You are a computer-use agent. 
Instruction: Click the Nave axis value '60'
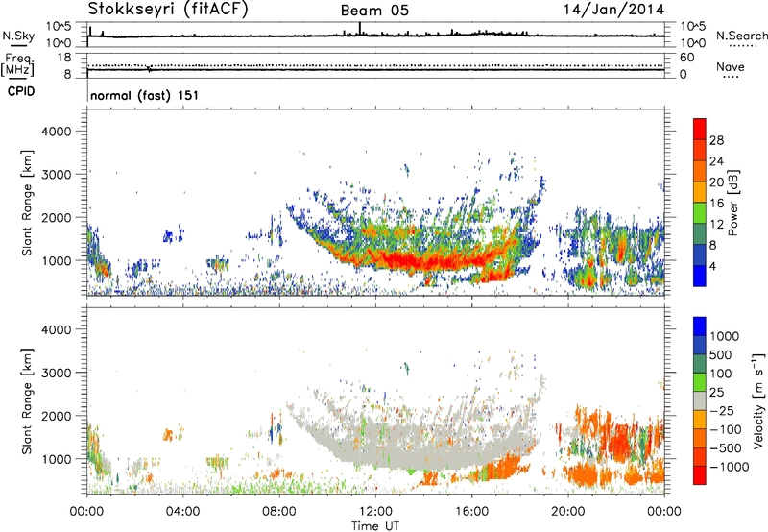(686, 58)
